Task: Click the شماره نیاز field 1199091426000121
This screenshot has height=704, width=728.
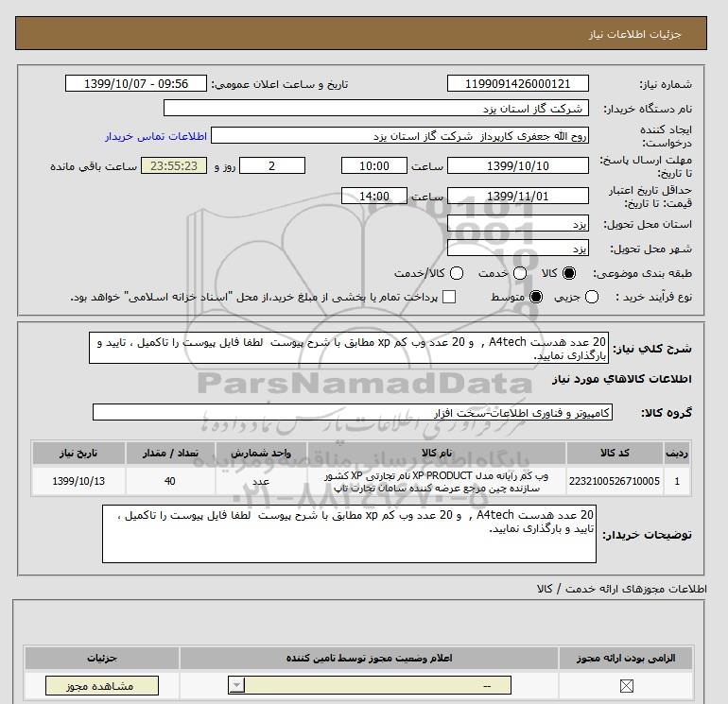Action: click(518, 83)
